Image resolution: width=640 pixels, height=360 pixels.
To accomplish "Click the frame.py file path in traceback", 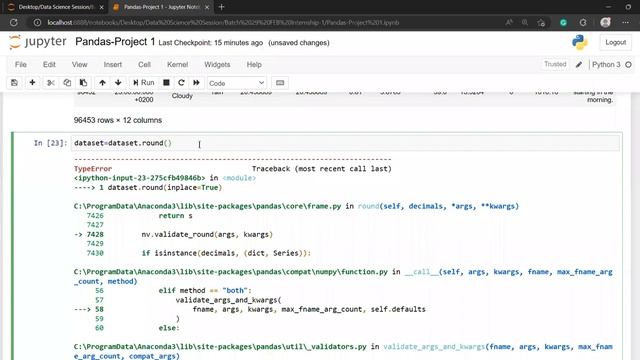I will (x=207, y=206).
